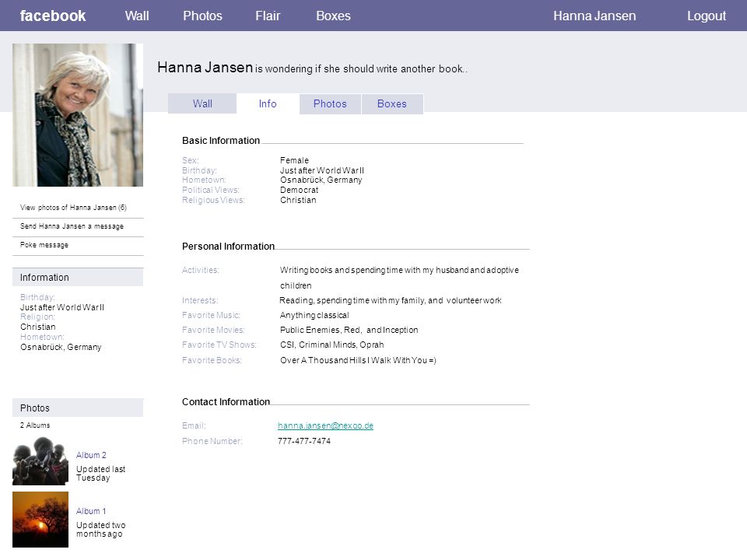Click main Hometown value Osnabrück, Germany
This screenshot has height=560, width=747.
click(x=321, y=180)
